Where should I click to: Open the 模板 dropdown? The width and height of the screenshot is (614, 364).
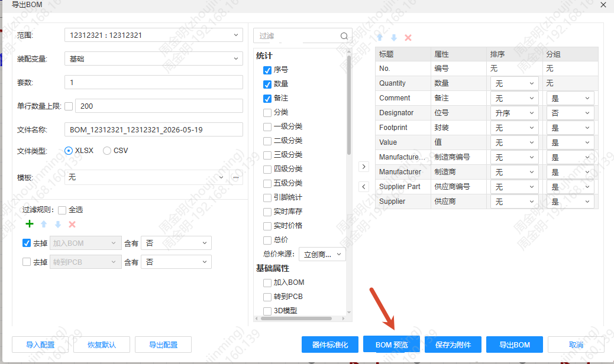tap(147, 177)
